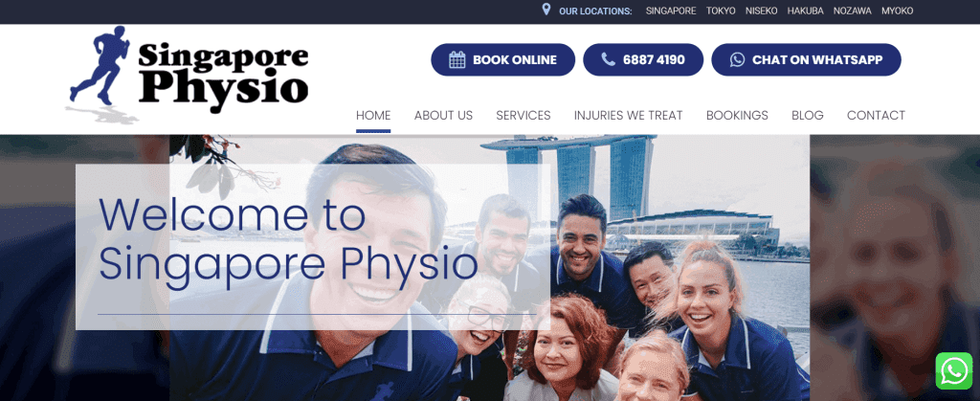Select the Singapore location link
Viewport: 980px width, 401px height.
(x=671, y=11)
